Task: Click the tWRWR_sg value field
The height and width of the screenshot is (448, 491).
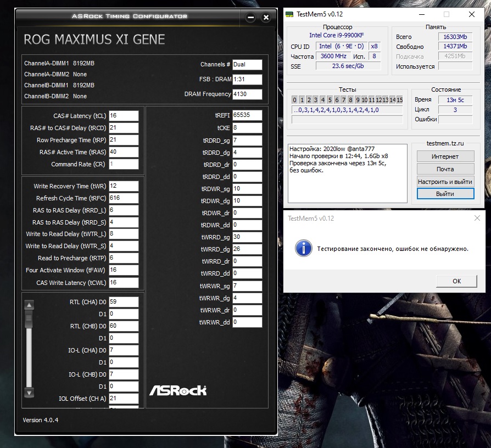Action: coord(247,286)
